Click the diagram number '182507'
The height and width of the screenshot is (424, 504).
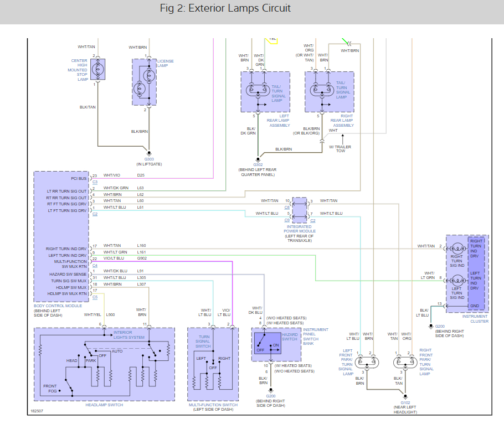pyautogui.click(x=37, y=411)
